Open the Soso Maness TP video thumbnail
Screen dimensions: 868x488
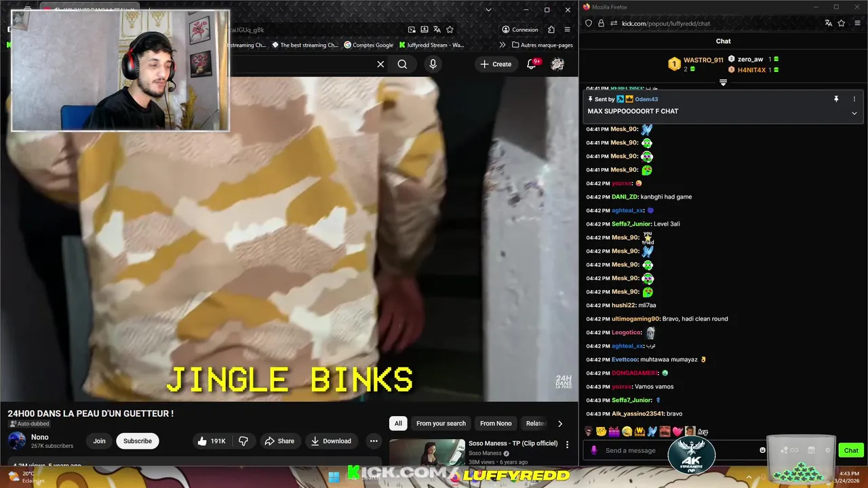tap(427, 453)
